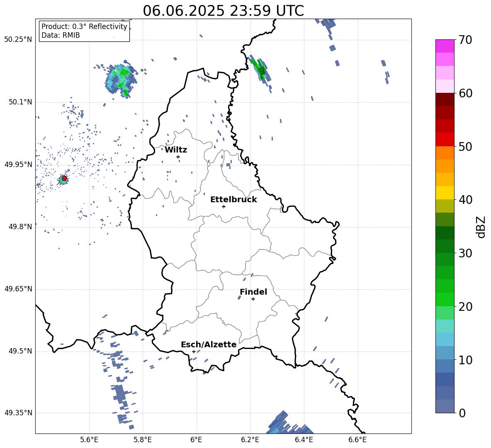The height and width of the screenshot is (448, 491).
Task: Click the title timestamp 06.06.2025 23:59 UTC
Action: pos(223,11)
